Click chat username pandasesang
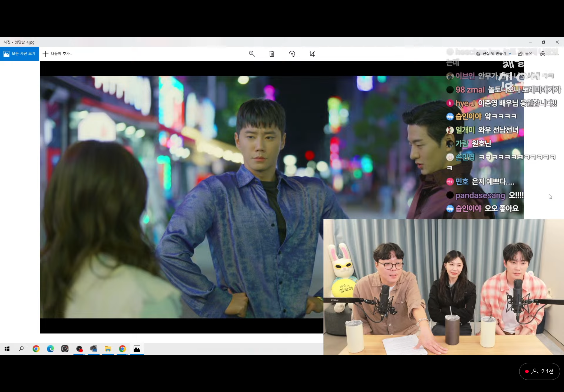Viewport: 564px width, 392px height. [x=480, y=196]
